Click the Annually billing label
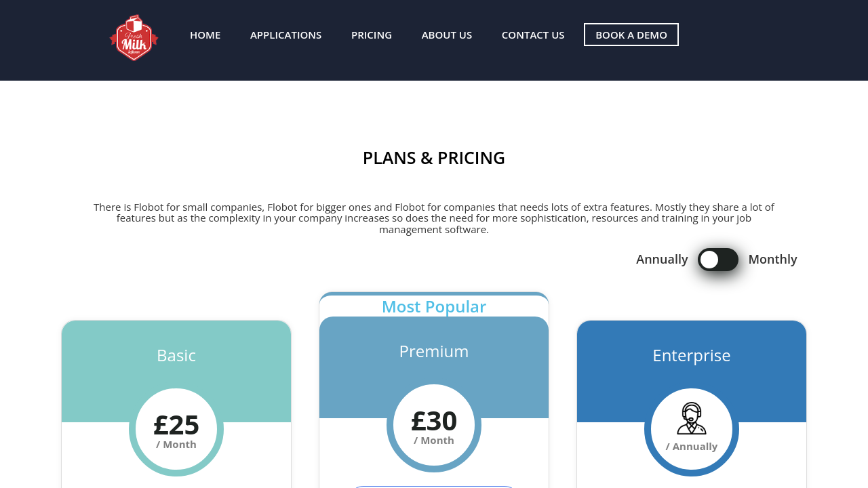The width and height of the screenshot is (868, 488). [661, 260]
